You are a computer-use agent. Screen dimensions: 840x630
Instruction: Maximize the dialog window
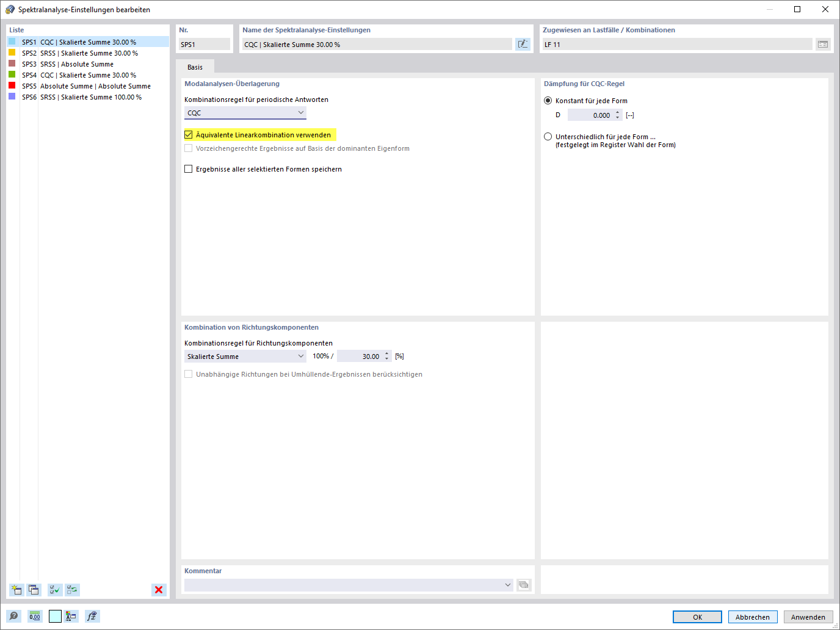click(x=797, y=9)
